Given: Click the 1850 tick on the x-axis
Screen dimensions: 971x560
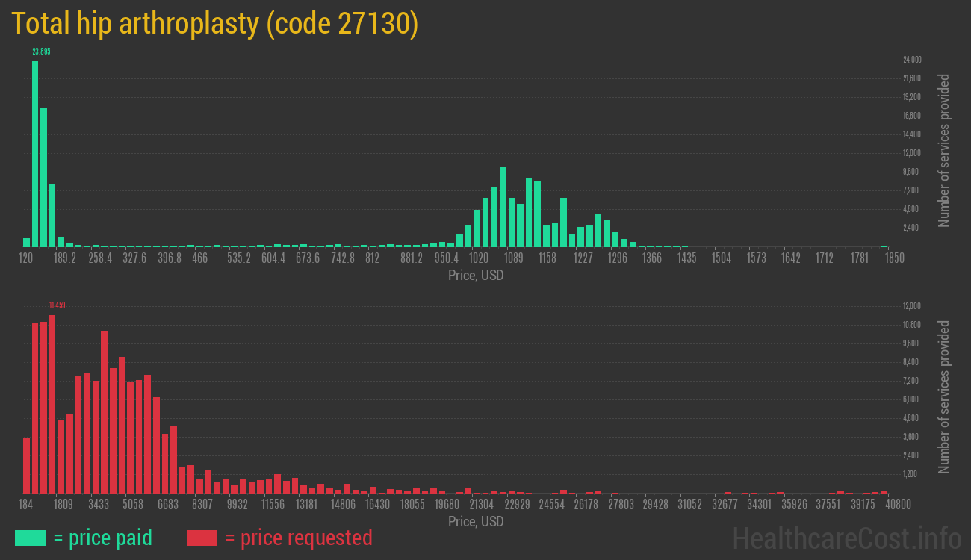Looking at the screenshot, I should (x=894, y=258).
